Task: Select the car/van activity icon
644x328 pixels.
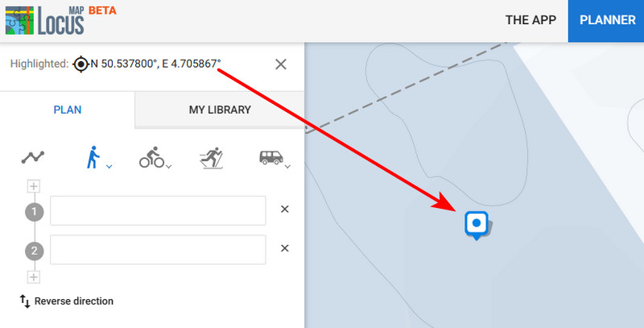Action: click(x=270, y=157)
